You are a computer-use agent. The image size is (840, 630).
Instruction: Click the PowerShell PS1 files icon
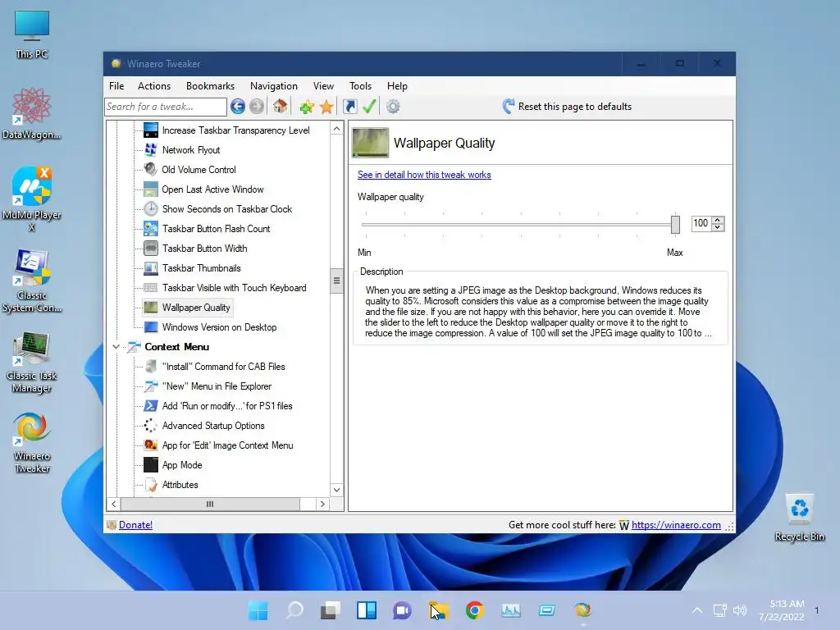pos(151,405)
